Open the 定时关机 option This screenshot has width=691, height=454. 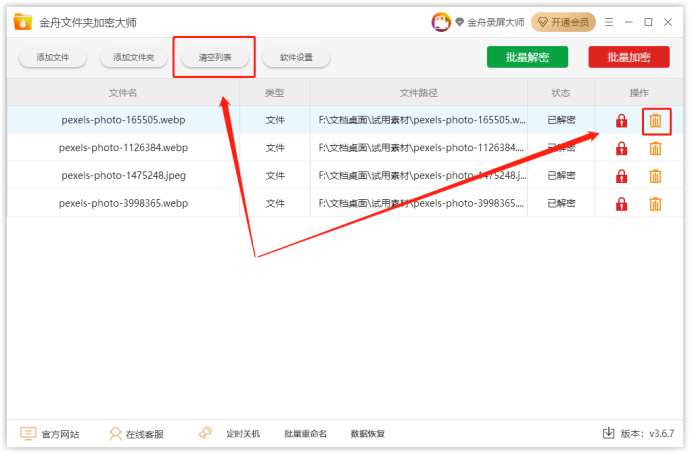(243, 434)
